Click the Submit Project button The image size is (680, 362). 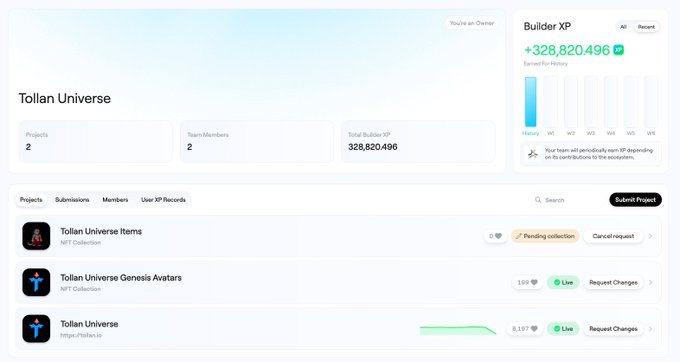click(635, 199)
